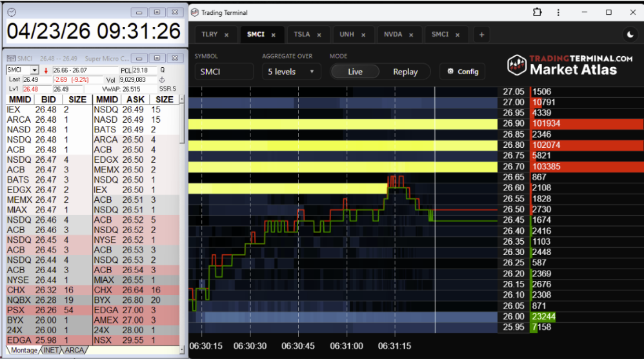Add a new tab with the plus icon
The width and height of the screenshot is (644, 359).
[x=481, y=35]
